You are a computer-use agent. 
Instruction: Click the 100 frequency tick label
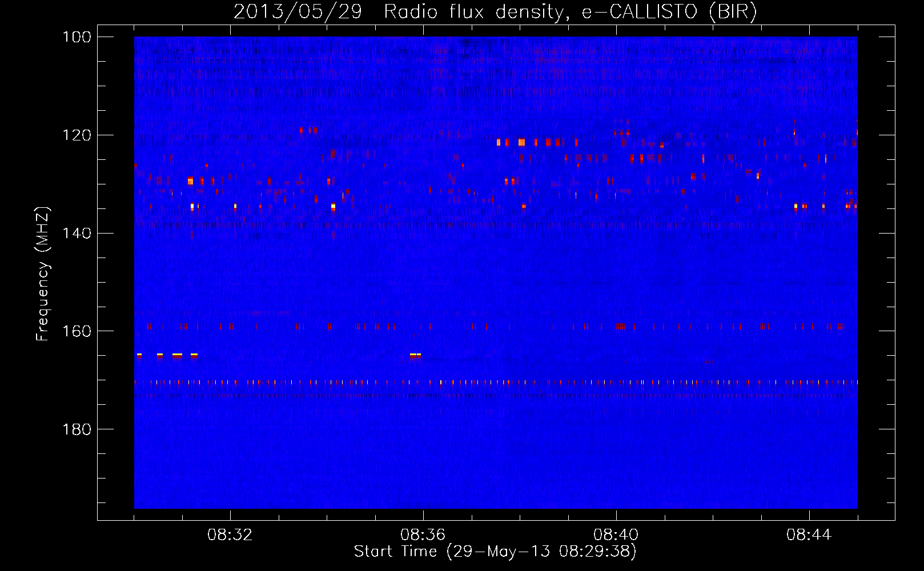pos(78,37)
